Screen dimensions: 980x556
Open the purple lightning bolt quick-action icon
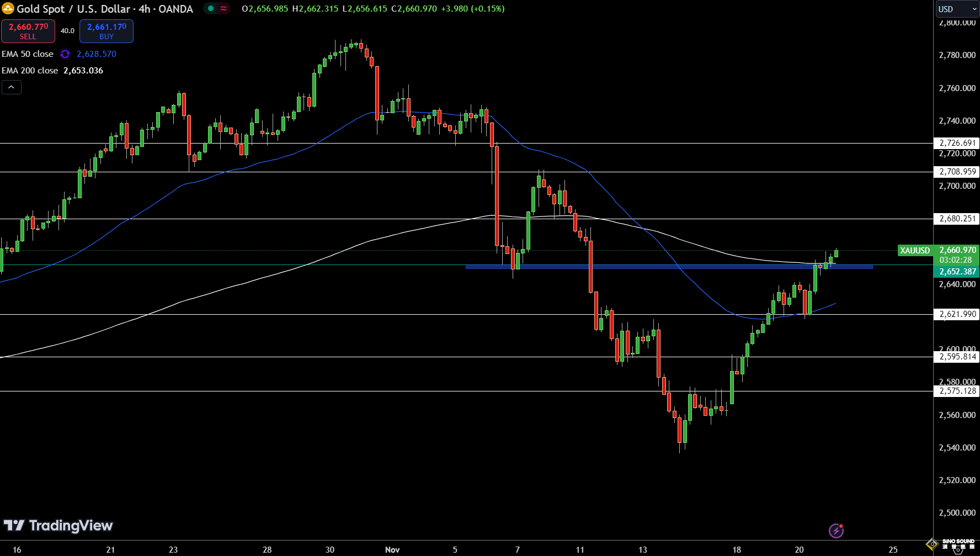[x=836, y=531]
